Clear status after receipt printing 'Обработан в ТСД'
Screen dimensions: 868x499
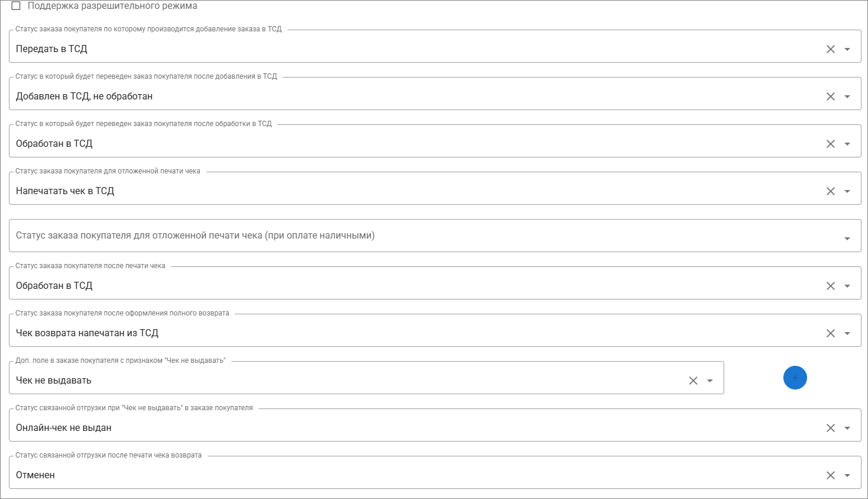[831, 286]
